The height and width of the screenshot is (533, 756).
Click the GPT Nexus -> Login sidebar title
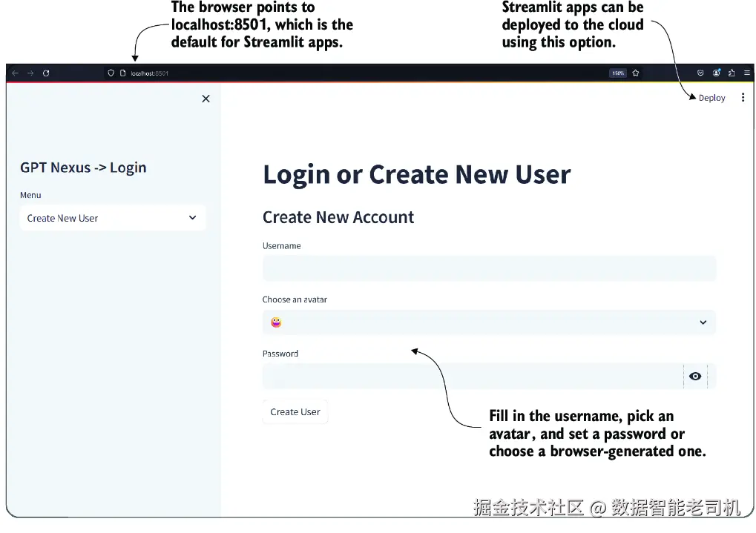pyautogui.click(x=83, y=168)
